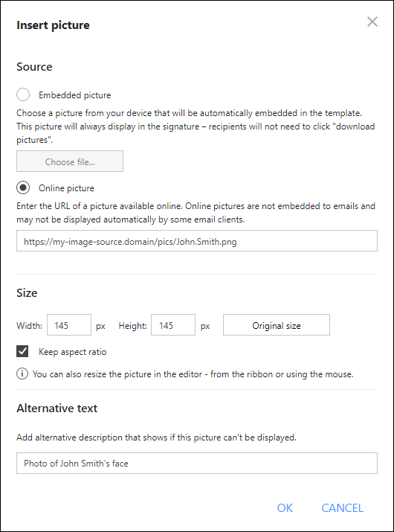This screenshot has width=394, height=532.
Task: Click the Source section heading
Action: [x=34, y=66]
